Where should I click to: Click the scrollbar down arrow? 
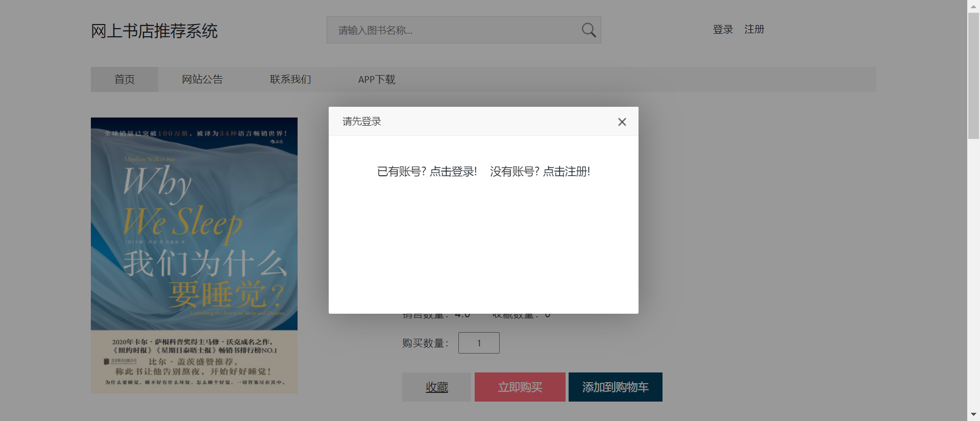(x=973, y=415)
